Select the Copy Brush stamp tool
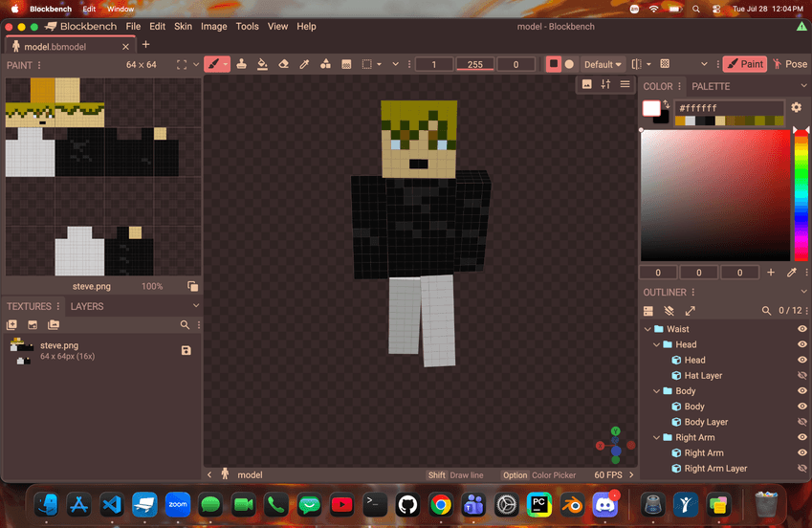Viewport: 812px width, 528px height. (241, 64)
